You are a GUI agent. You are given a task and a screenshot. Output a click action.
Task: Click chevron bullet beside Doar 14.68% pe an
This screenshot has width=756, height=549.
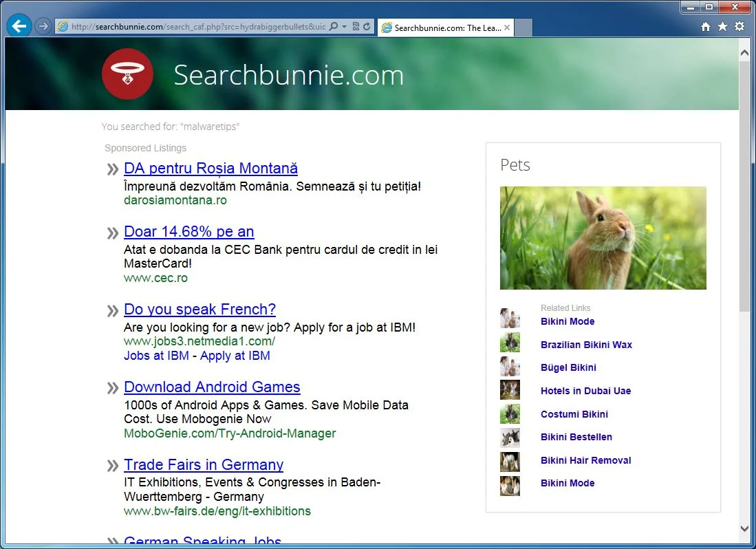[x=113, y=233]
